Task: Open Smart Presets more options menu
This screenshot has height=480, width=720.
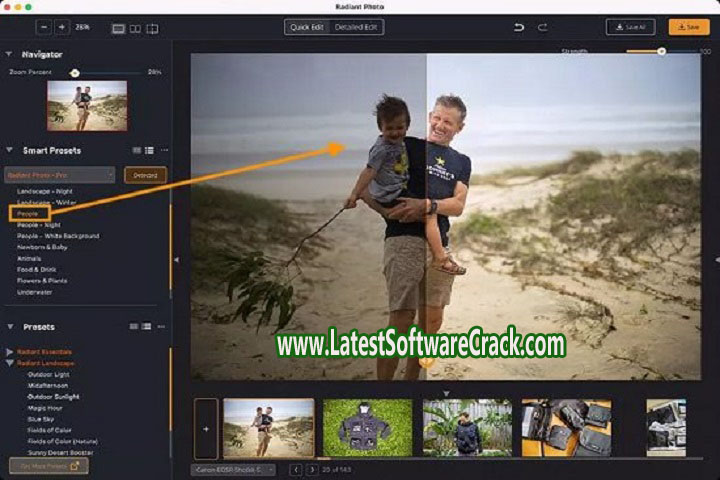Action: pyautogui.click(x=163, y=150)
